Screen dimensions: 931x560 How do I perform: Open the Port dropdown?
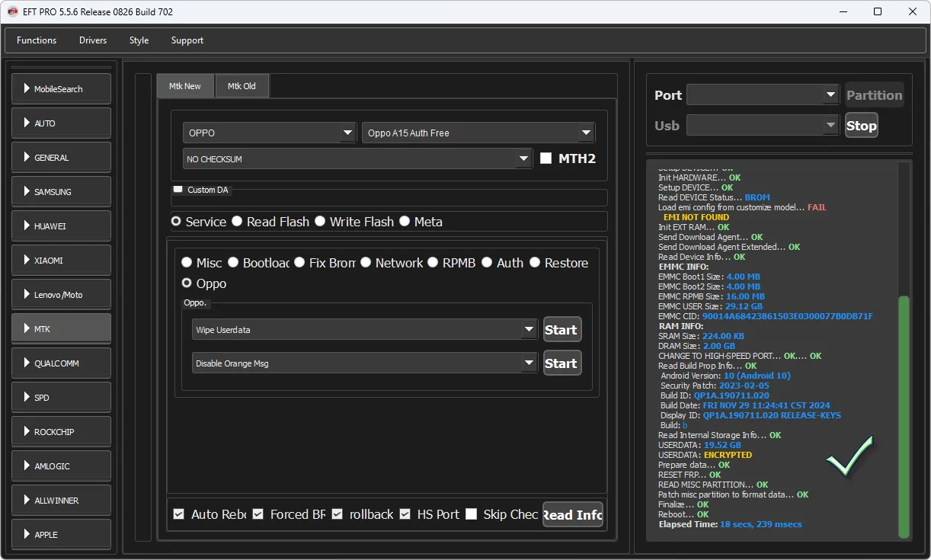pos(763,94)
